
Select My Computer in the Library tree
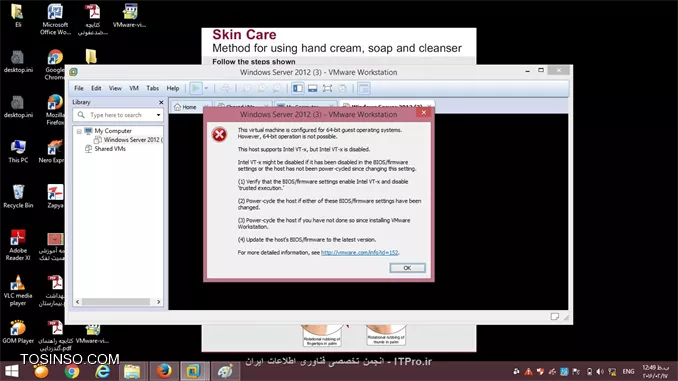coord(113,131)
